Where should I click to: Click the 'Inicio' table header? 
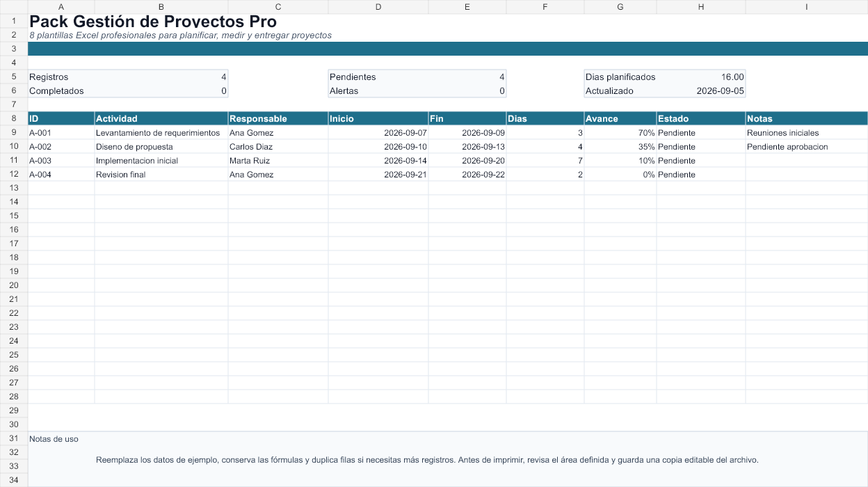click(378, 118)
